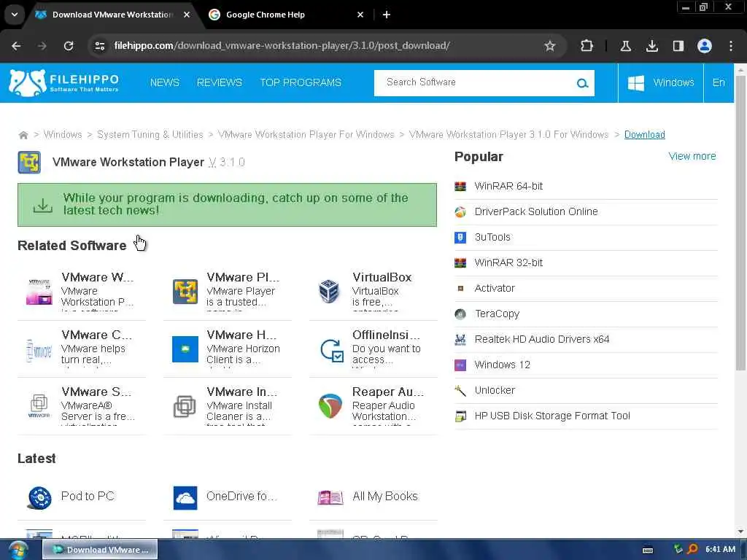Click the OfflineInsi... app icon

click(x=332, y=351)
